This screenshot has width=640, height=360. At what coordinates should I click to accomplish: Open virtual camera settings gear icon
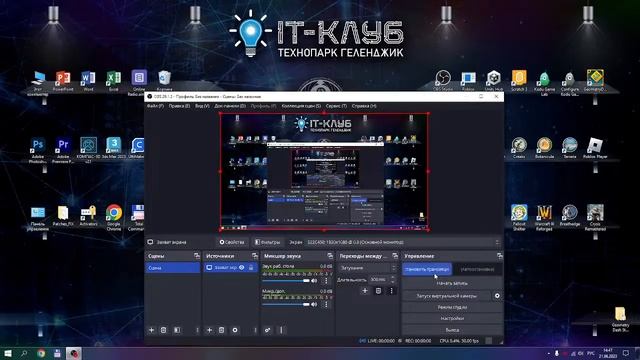pos(497,296)
